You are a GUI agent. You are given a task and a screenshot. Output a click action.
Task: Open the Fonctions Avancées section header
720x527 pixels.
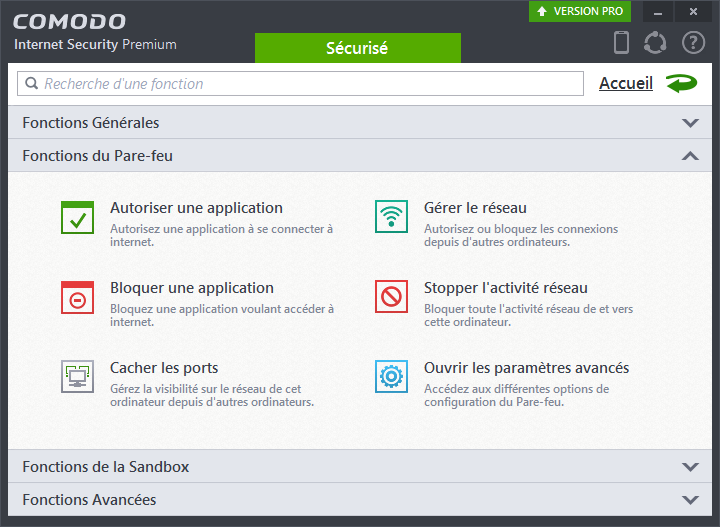tap(360, 499)
